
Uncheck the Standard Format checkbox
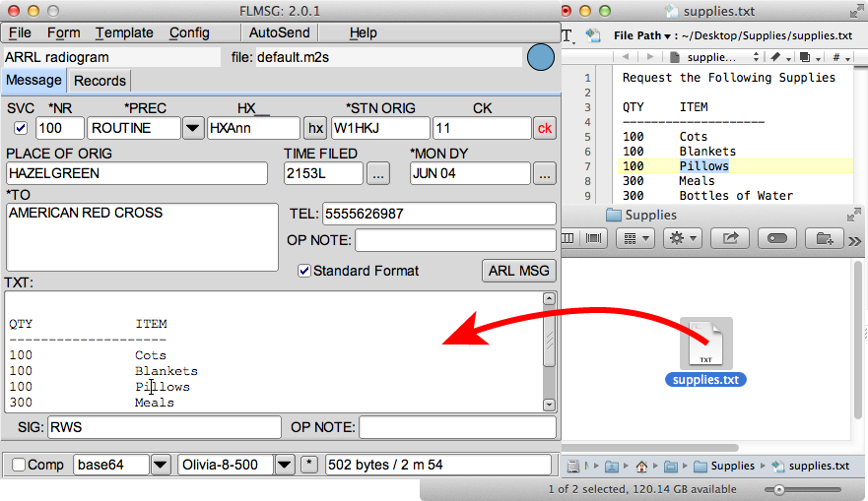point(303,271)
